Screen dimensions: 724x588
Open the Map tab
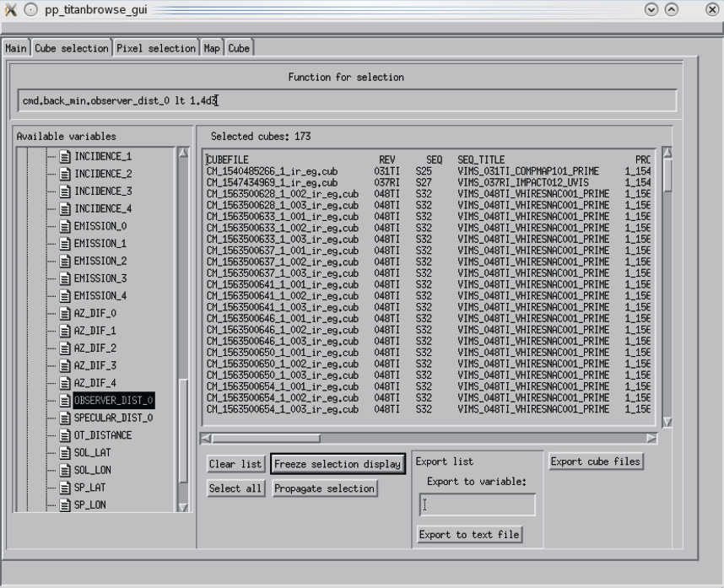[210, 48]
